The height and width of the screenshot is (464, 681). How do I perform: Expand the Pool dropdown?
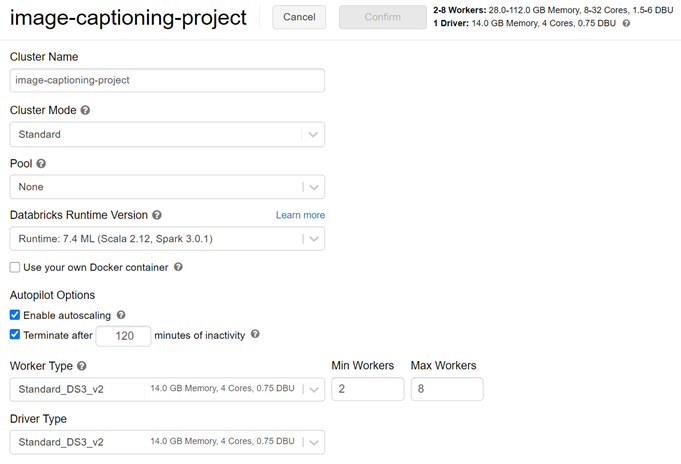coord(167,187)
